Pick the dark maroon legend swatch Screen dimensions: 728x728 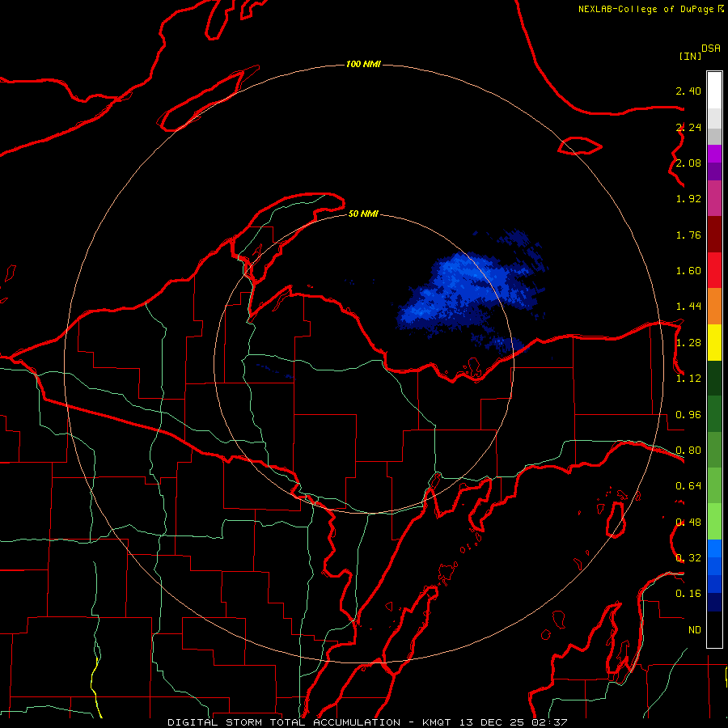714,235
